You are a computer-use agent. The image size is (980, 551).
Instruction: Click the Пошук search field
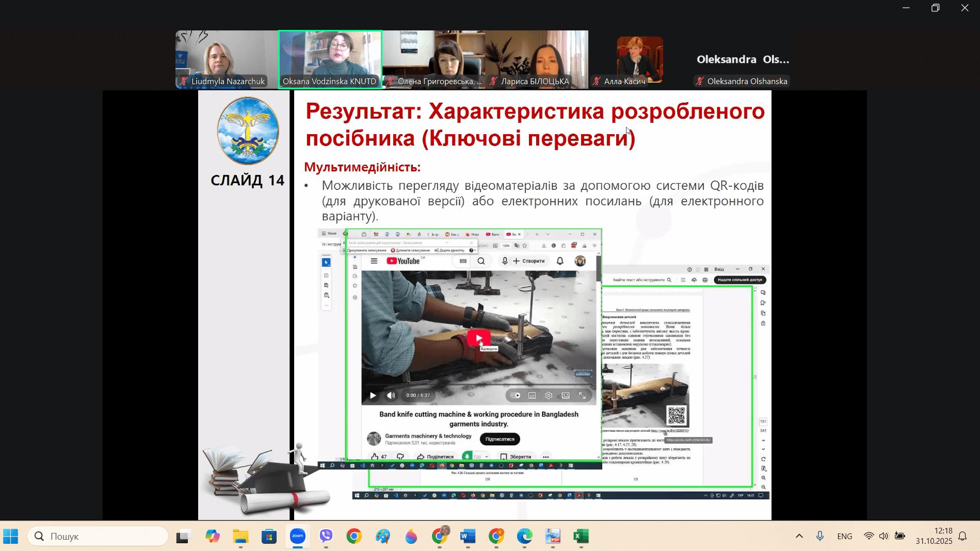point(98,537)
